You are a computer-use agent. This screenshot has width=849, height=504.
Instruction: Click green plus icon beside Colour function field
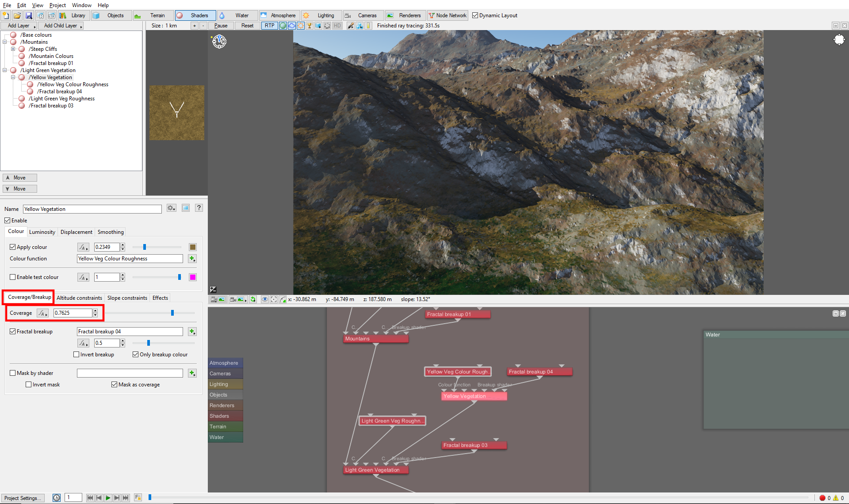[192, 259]
